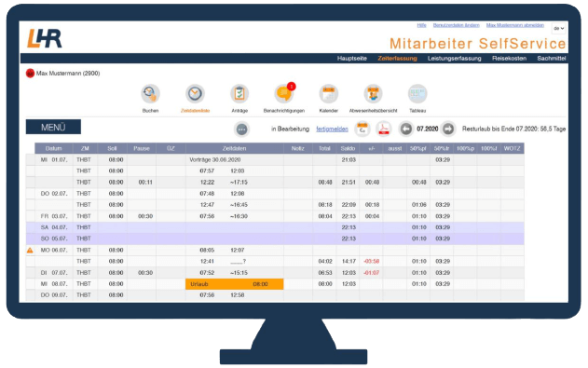Open the Kalender icon
This screenshot has height=368, width=588.
[329, 94]
